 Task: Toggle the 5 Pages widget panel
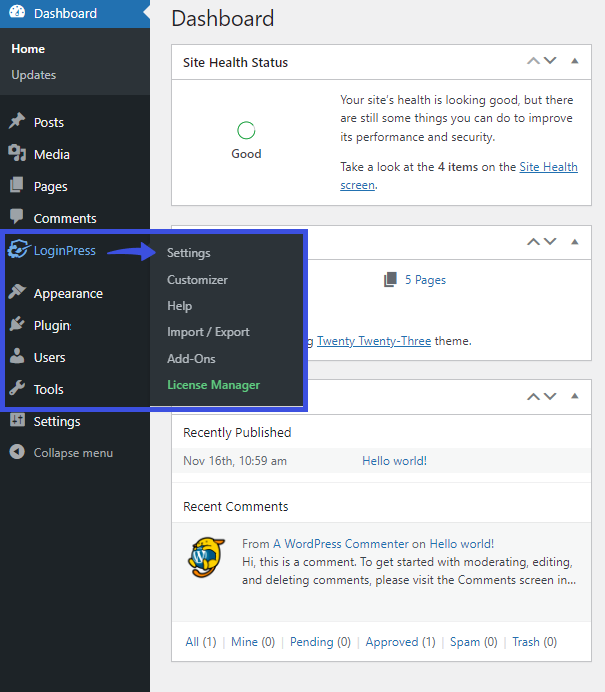point(575,242)
